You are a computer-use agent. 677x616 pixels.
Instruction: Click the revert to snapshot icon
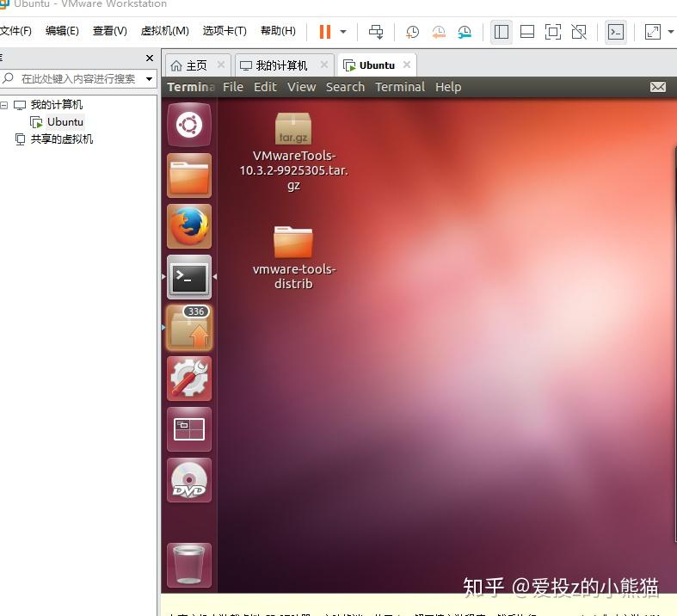tap(438, 32)
